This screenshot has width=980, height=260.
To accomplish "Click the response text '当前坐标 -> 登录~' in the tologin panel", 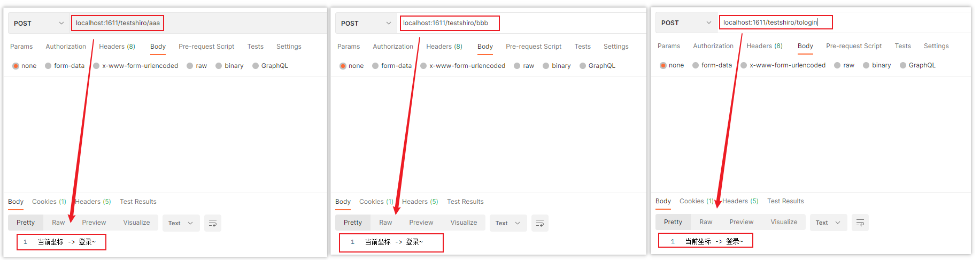I will tap(714, 242).
